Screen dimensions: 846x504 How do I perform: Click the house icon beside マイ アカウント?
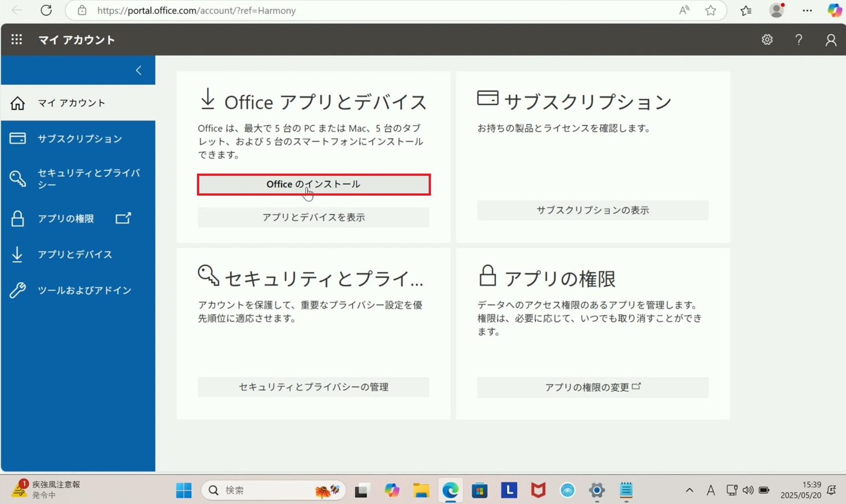18,103
